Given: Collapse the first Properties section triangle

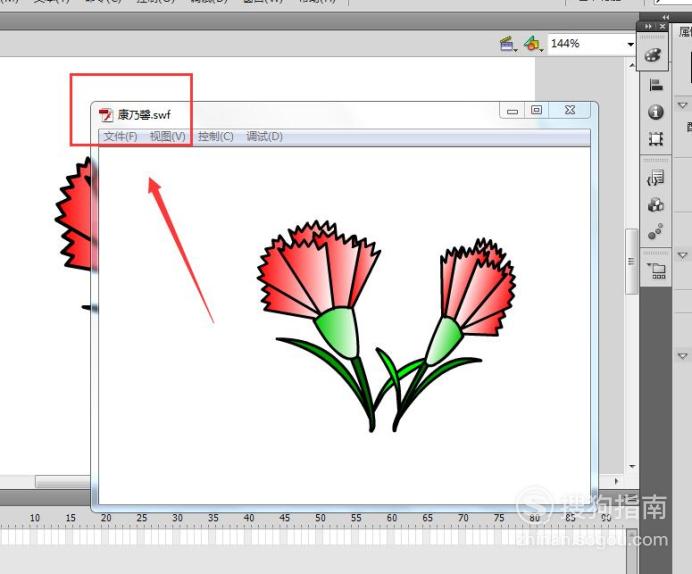Looking at the screenshot, I should [x=683, y=105].
